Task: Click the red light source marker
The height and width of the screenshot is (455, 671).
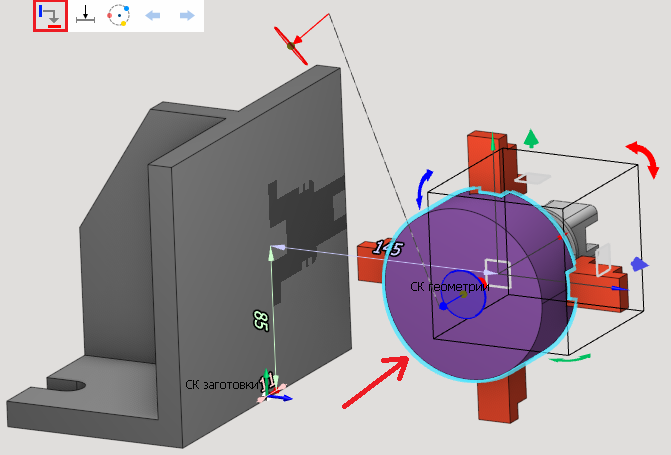Action: (290, 46)
